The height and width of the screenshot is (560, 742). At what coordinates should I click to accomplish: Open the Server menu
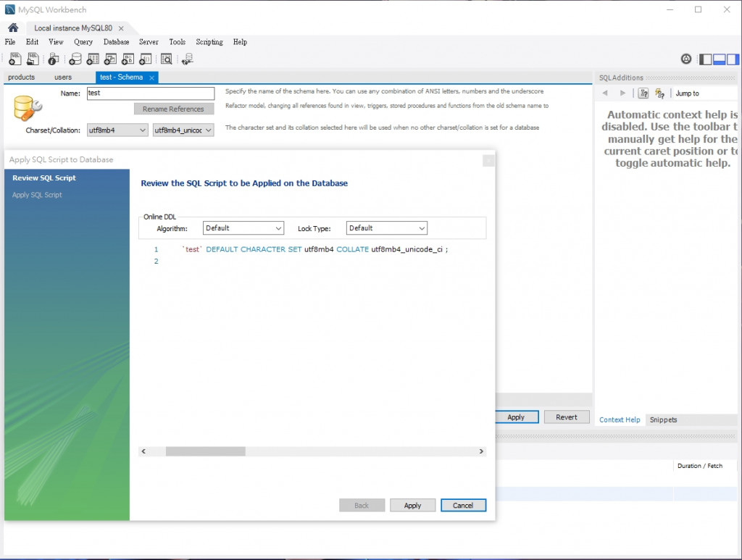click(149, 41)
